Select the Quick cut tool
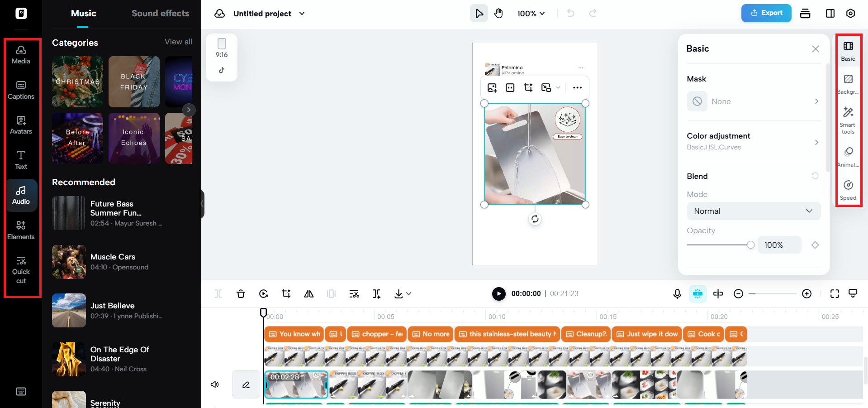Viewport: 868px width, 408px height. 21,270
